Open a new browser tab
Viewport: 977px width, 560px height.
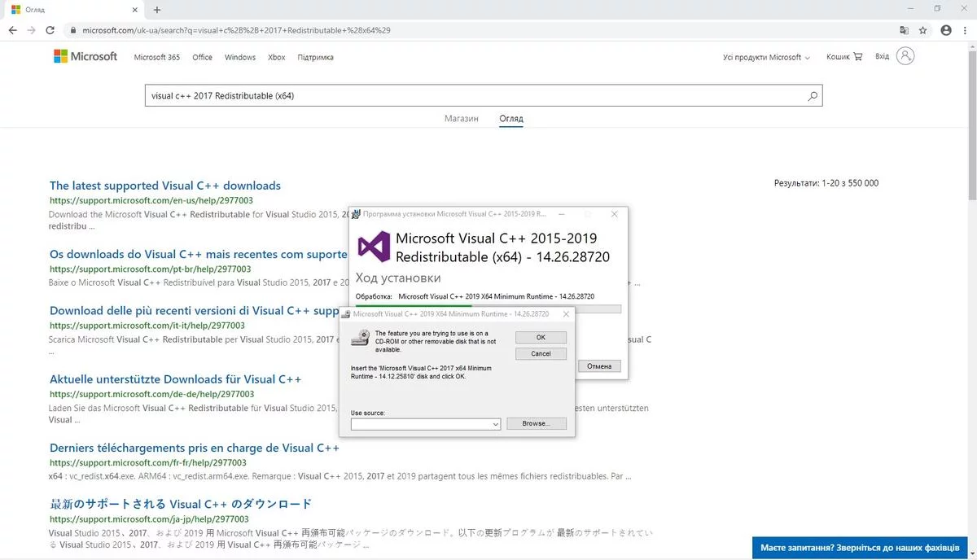coord(157,10)
